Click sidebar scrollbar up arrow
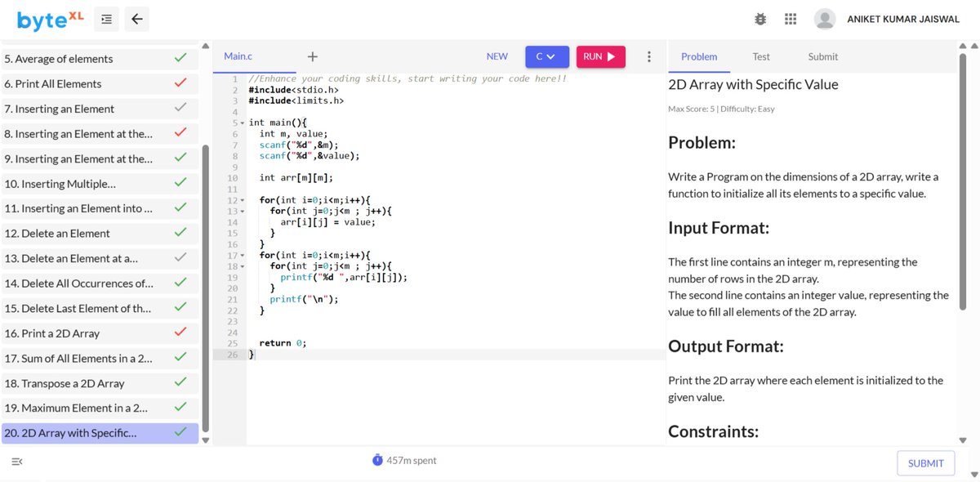This screenshot has height=482, width=980. pos(206,45)
